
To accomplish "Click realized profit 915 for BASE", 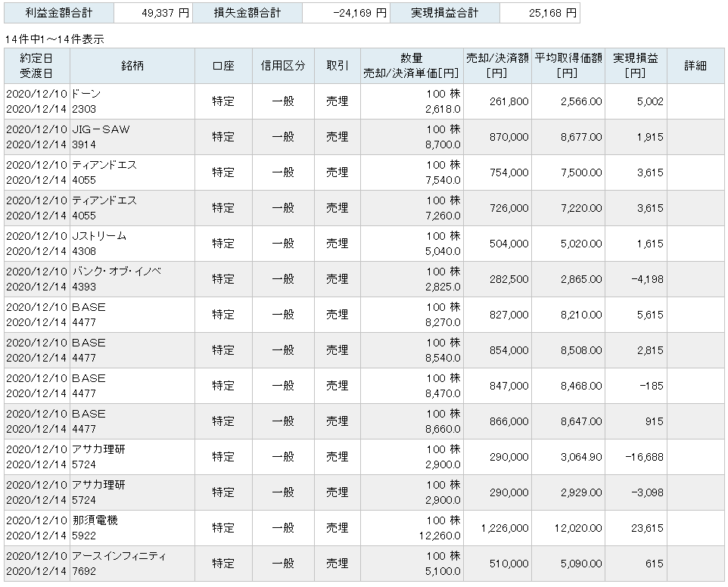I will 636,421.
